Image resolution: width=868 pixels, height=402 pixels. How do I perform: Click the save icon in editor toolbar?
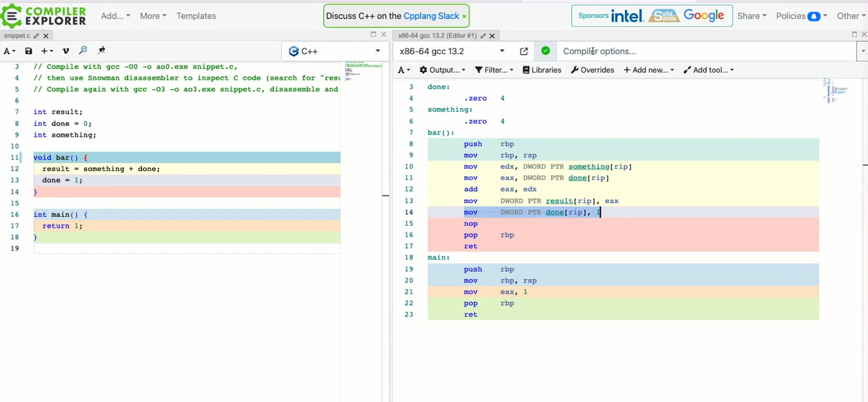tap(28, 51)
